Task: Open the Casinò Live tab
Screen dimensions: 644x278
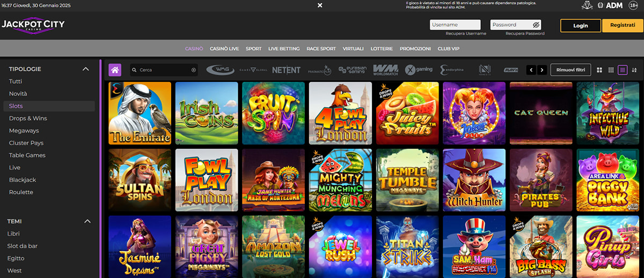Action: (224, 48)
